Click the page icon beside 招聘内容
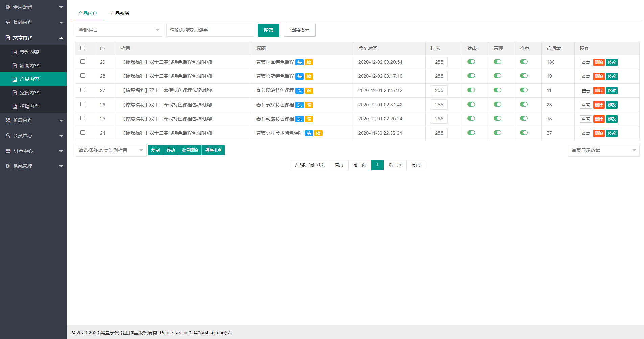 click(x=15, y=106)
